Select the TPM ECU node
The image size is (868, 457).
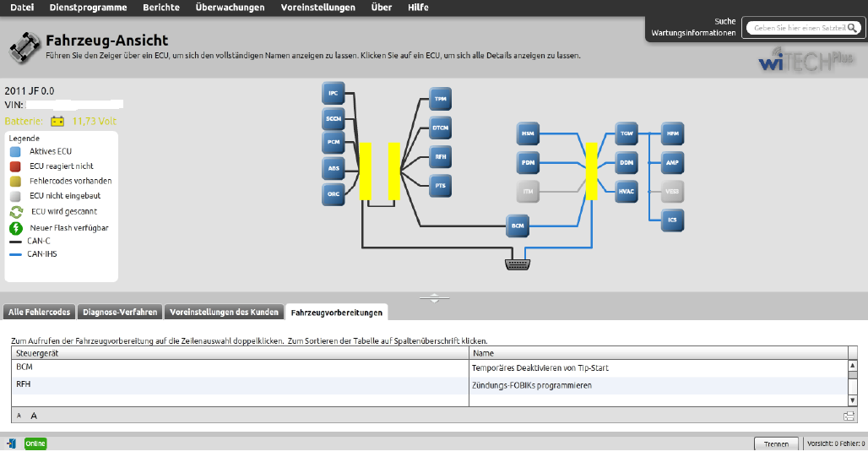pyautogui.click(x=440, y=99)
